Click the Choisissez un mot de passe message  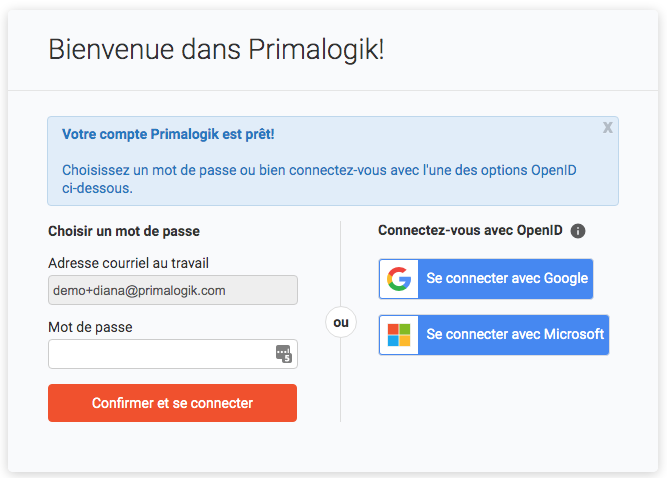(319, 179)
